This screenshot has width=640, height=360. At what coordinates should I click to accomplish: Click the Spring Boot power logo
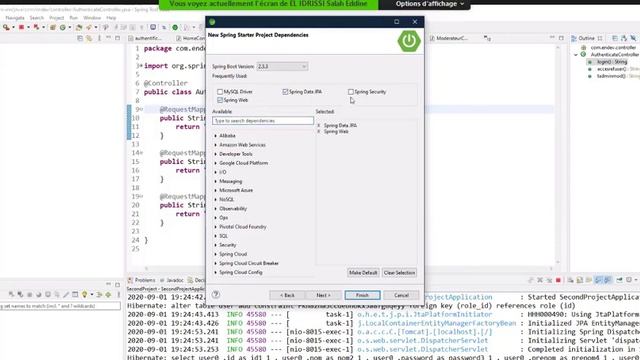coord(409,40)
